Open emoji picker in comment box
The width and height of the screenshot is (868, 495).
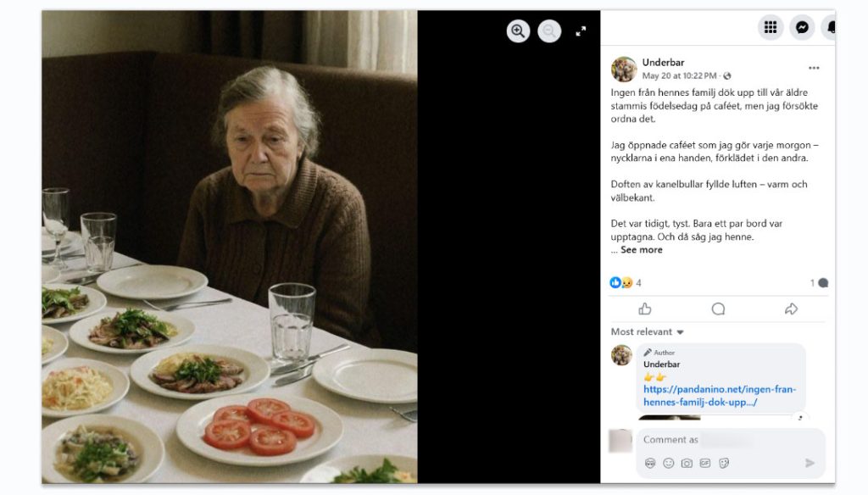pos(668,463)
